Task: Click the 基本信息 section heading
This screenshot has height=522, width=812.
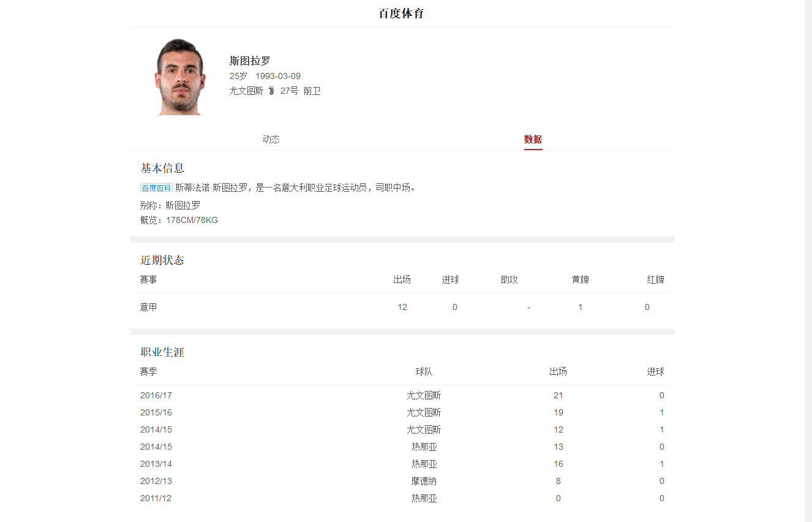Action: 162,168
